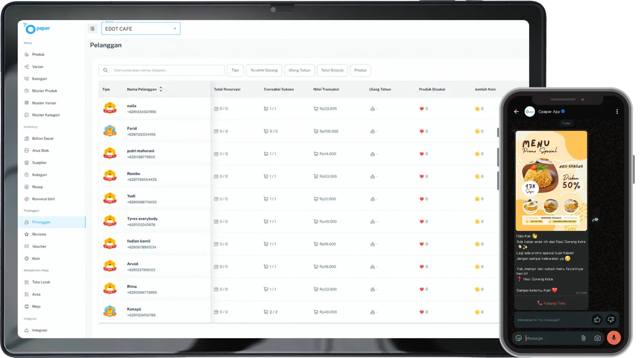644x358 pixels.
Task: Open the EDOT CAFE outlet dropdown
Action: [x=140, y=29]
